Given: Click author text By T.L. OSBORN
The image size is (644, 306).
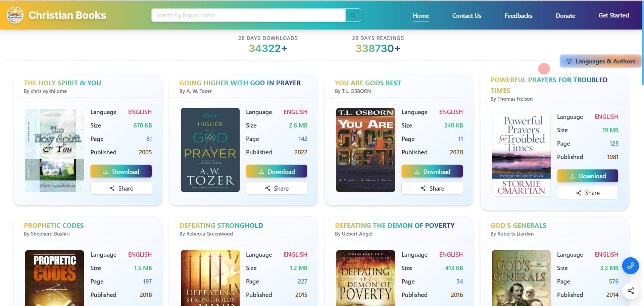Looking at the screenshot, I should tap(353, 91).
